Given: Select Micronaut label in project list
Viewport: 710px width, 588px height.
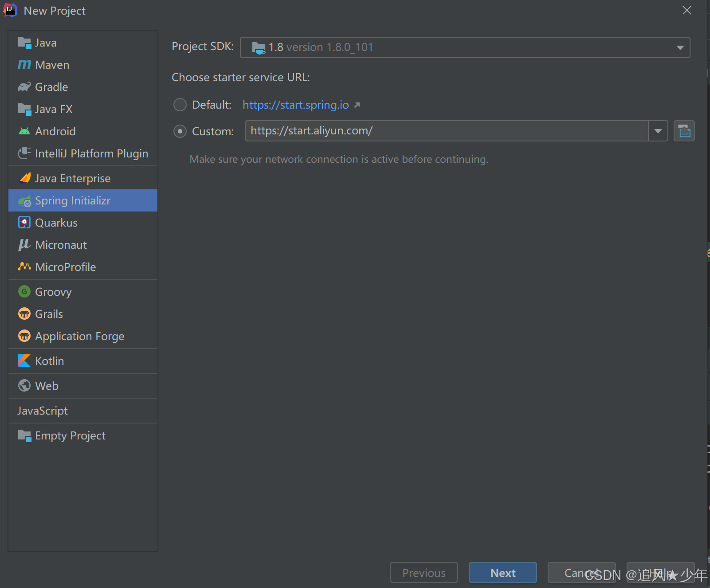Looking at the screenshot, I should [x=61, y=245].
